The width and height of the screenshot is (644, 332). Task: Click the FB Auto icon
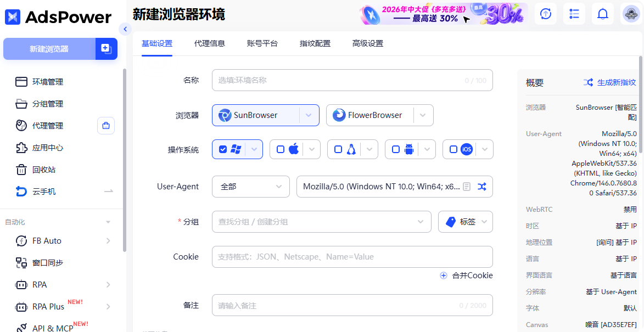pos(21,241)
